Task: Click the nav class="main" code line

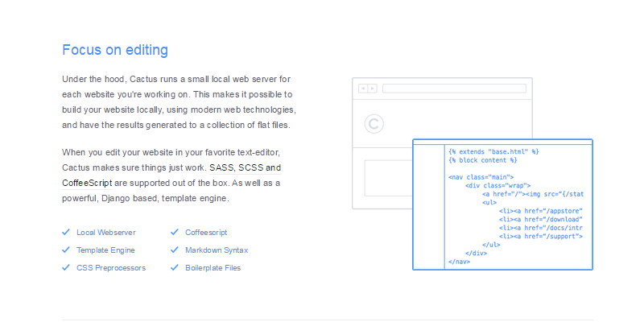Action: [481, 177]
